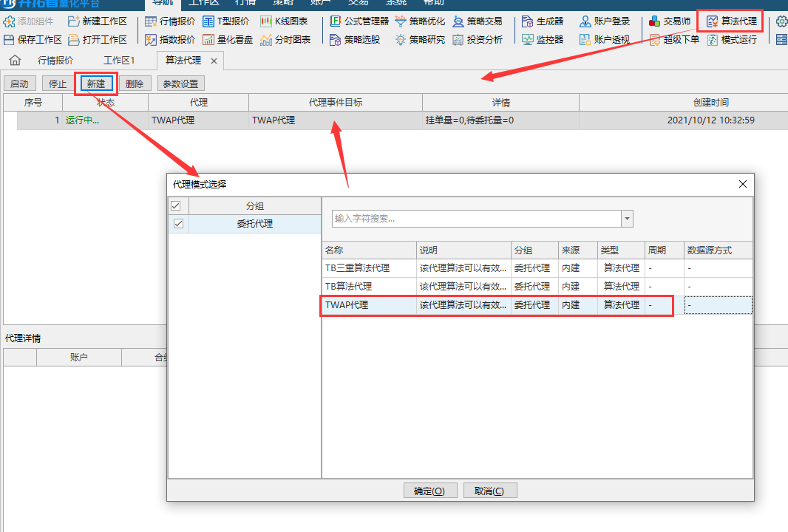Sort by 名称 column header
Image resolution: width=788 pixels, height=532 pixels.
pos(370,250)
